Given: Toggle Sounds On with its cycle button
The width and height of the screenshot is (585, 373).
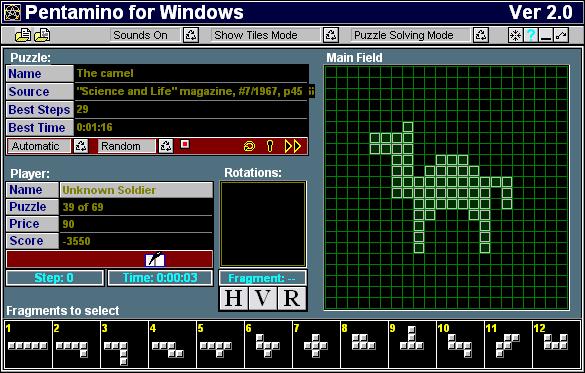Looking at the screenshot, I should pyautogui.click(x=191, y=35).
